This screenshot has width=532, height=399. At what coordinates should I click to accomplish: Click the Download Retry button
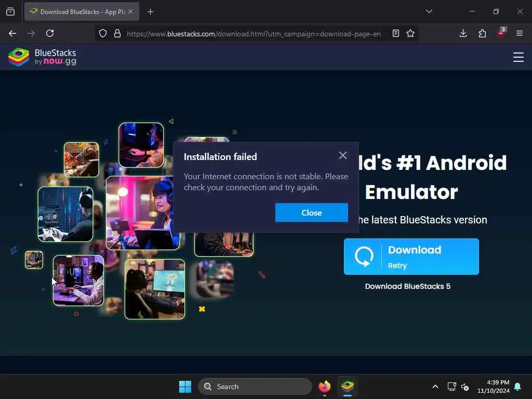[411, 257]
